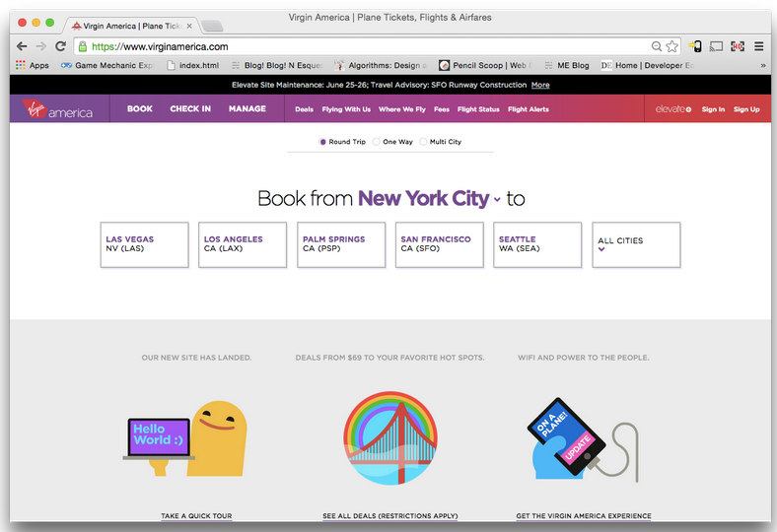Click the On A Plane phone illustration
The width and height of the screenshot is (777, 532).
pyautogui.click(x=583, y=439)
